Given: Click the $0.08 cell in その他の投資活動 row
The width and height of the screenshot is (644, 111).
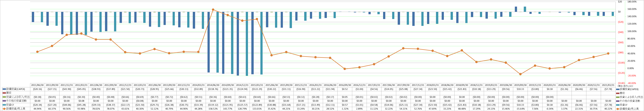Looking at the screenshot, I should [x=81, y=101].
